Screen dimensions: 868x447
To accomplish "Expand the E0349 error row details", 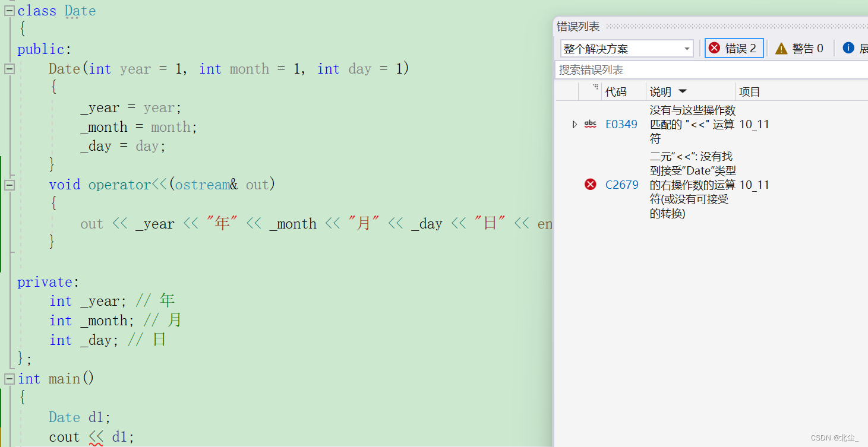I will tap(574, 124).
